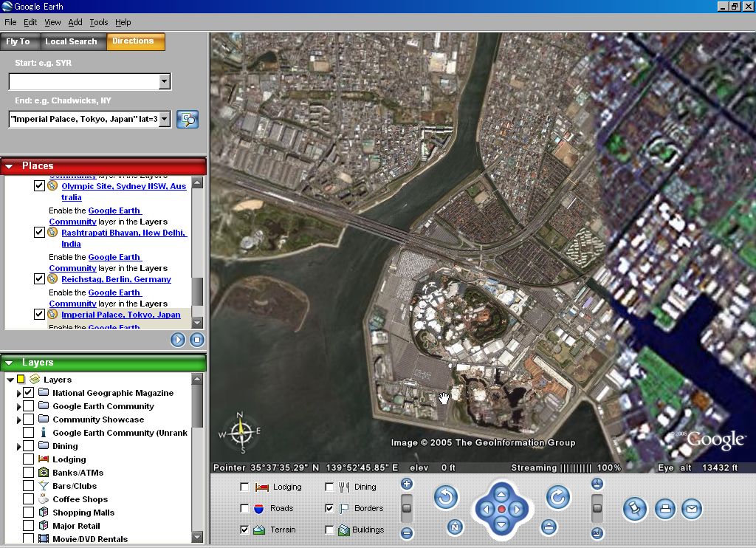Expand Community Showcase folder
Image resolution: width=756 pixels, height=548 pixels.
pyautogui.click(x=18, y=419)
